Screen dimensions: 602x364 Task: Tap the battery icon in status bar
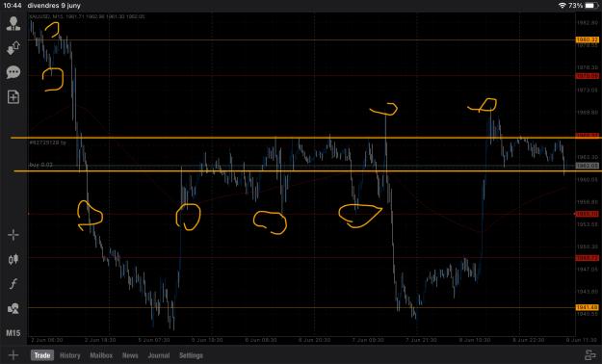[x=591, y=6]
